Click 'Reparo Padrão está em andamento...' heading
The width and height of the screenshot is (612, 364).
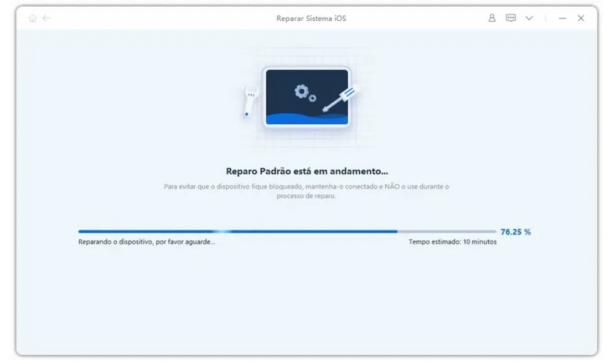(x=307, y=171)
